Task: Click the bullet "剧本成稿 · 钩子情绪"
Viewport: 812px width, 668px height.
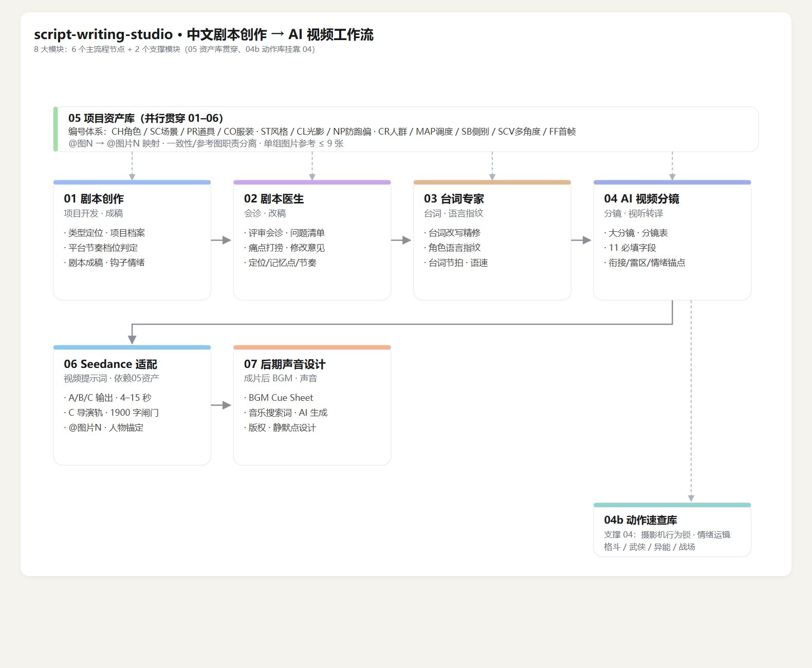Action: pos(104,263)
